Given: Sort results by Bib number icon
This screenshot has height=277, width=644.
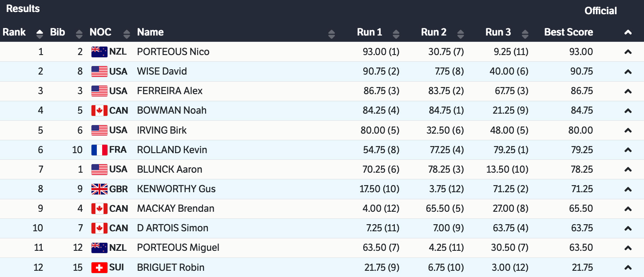Looking at the screenshot, I should pos(80,34).
